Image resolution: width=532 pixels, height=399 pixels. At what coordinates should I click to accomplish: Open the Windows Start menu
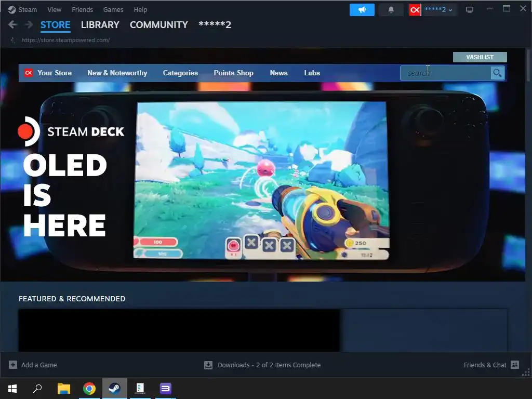[x=12, y=389]
